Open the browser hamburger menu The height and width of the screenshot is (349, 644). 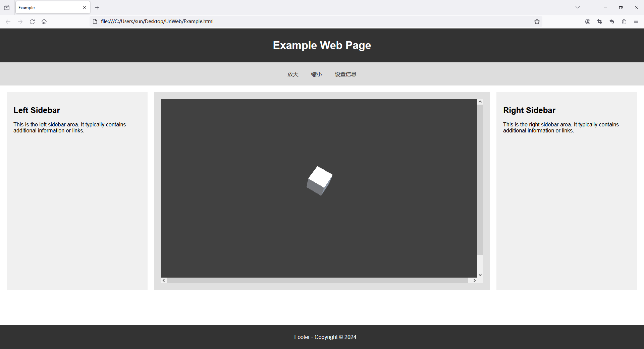pos(636,21)
